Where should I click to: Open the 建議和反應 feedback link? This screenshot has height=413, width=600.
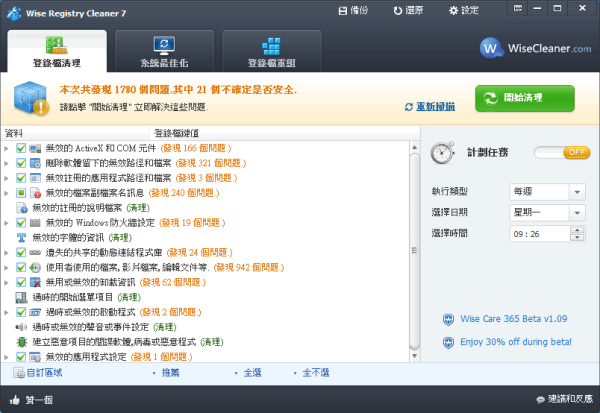[564, 399]
